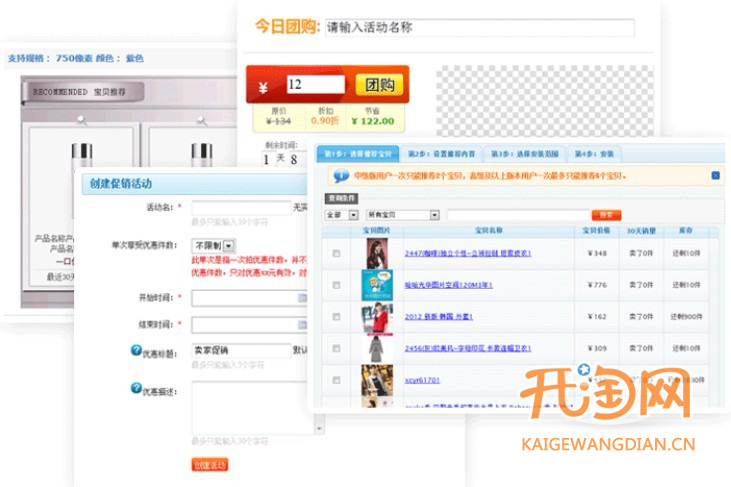Switch to the 第1步 step tab
This screenshot has height=487, width=731.
point(358,154)
